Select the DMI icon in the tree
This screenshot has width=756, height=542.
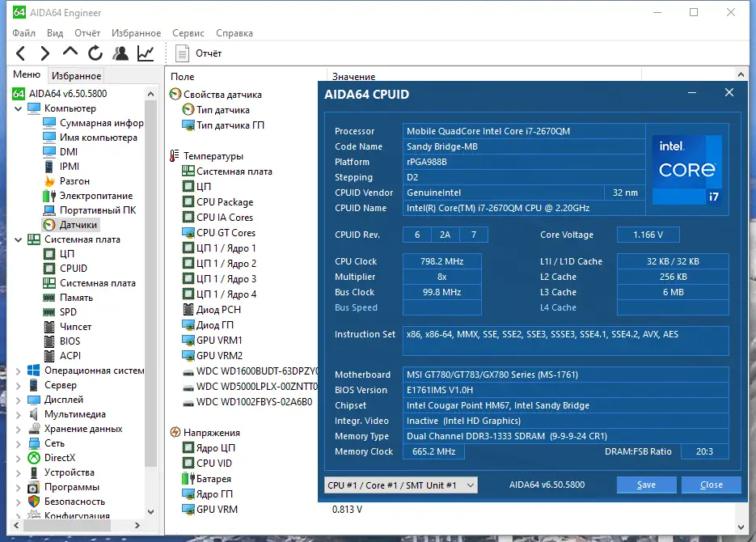tap(49, 152)
